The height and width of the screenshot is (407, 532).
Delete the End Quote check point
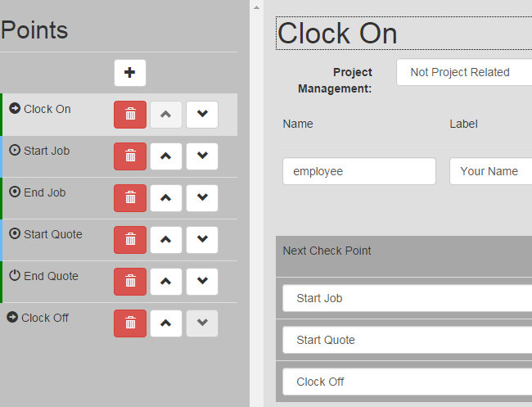[130, 282]
